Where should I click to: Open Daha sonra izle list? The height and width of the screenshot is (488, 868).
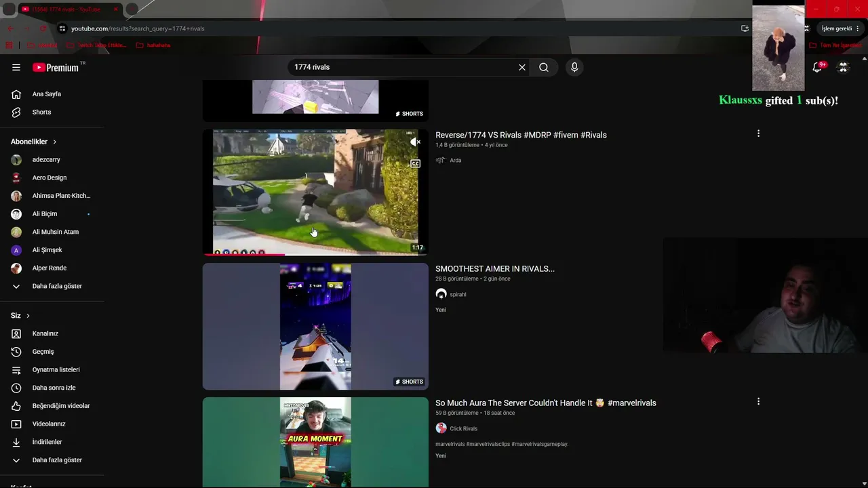click(x=53, y=388)
